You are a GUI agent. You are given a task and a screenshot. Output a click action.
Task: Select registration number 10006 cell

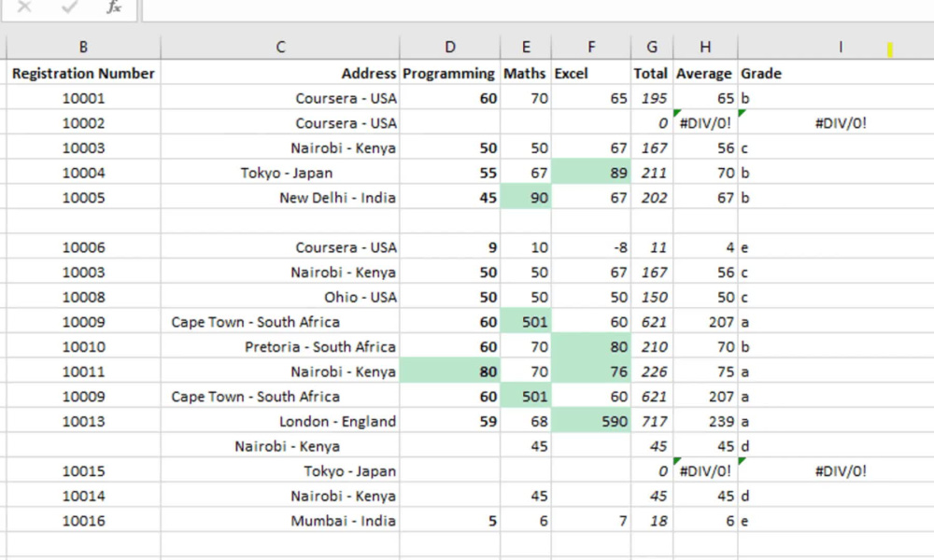pos(83,247)
